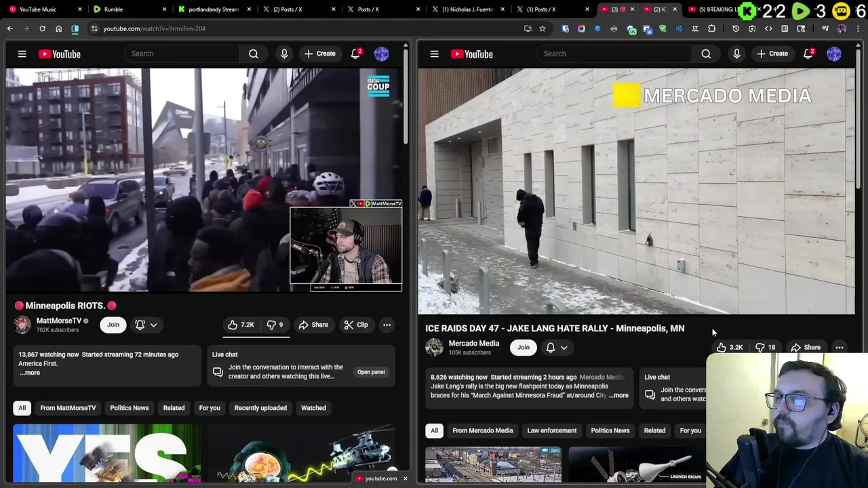Expand the Mercado Media description with ...more

point(618,395)
